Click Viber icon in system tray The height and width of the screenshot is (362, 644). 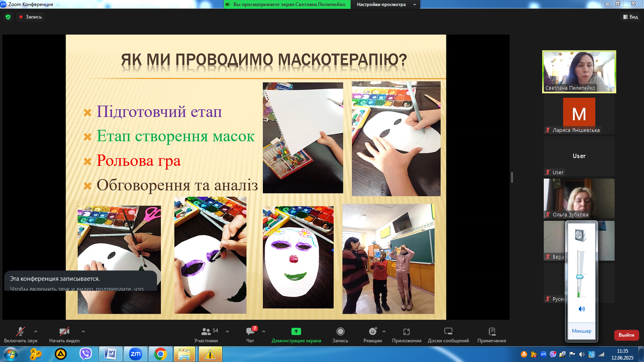click(553, 354)
